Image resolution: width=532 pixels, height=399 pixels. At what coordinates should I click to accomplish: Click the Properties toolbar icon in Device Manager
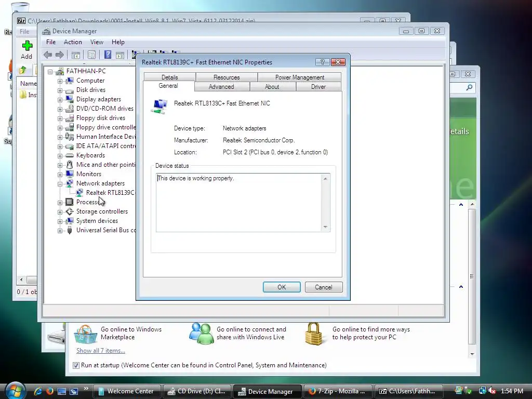(91, 55)
